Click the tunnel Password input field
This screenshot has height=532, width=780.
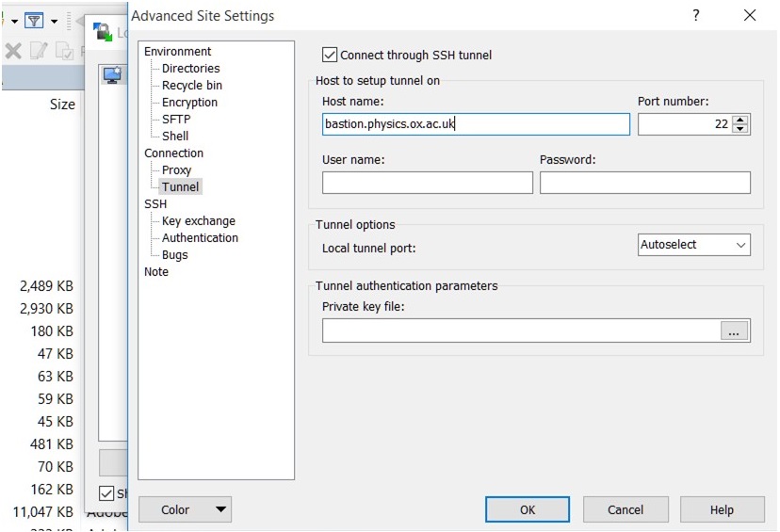click(644, 183)
